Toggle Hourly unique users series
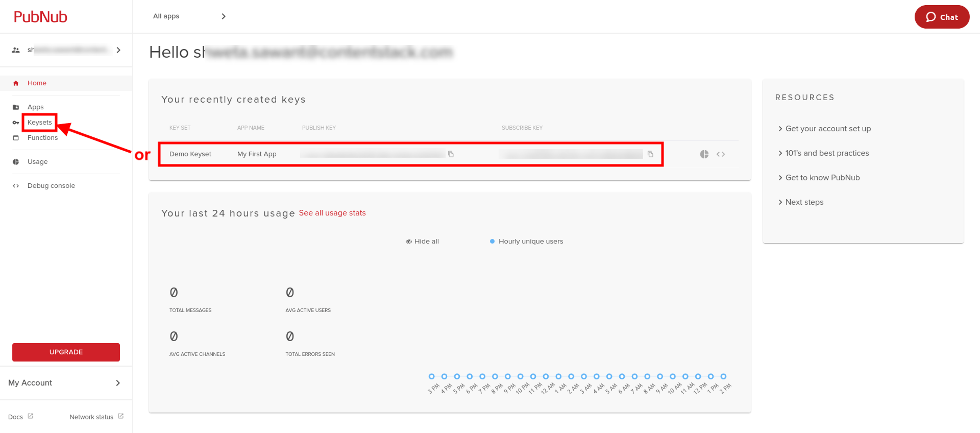Viewport: 980px width, 433px height. tap(526, 241)
